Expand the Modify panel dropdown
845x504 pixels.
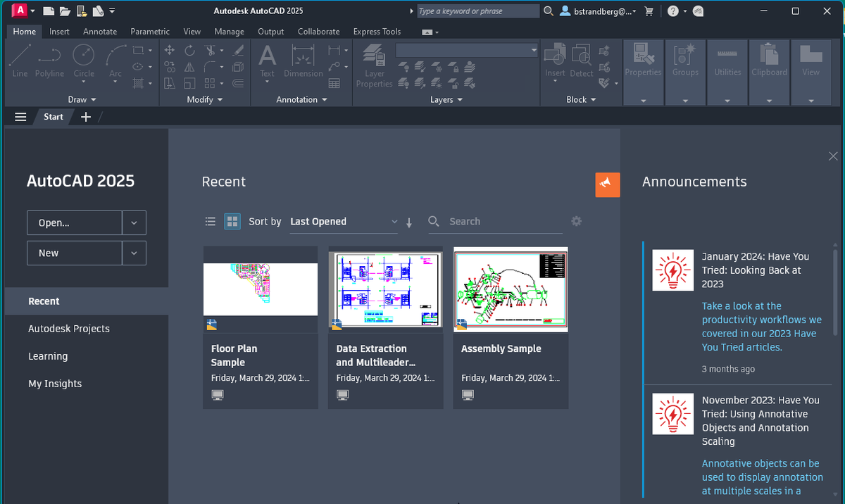click(x=205, y=100)
